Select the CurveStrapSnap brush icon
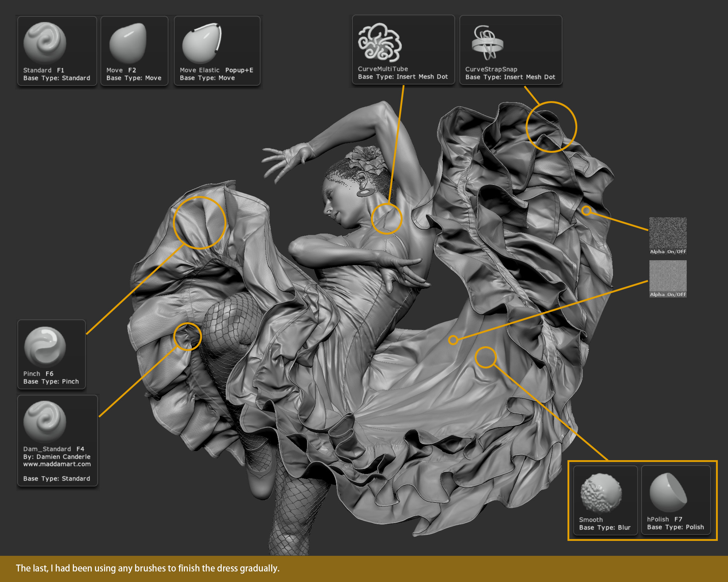The width and height of the screenshot is (728, 582). 487,43
